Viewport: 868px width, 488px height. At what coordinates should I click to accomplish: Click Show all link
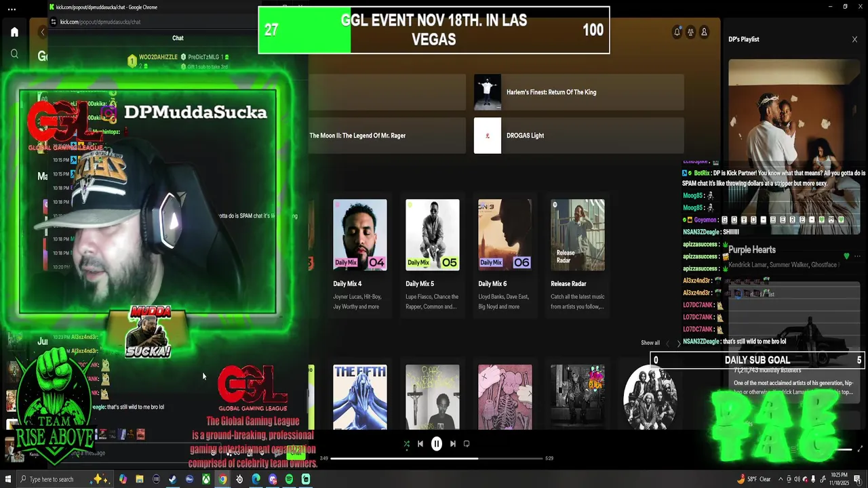click(x=650, y=343)
